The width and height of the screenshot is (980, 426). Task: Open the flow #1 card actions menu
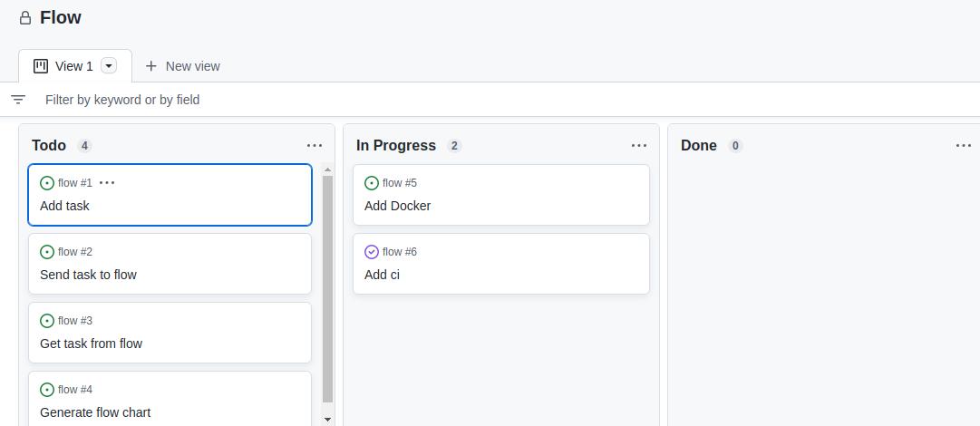pyautogui.click(x=107, y=183)
